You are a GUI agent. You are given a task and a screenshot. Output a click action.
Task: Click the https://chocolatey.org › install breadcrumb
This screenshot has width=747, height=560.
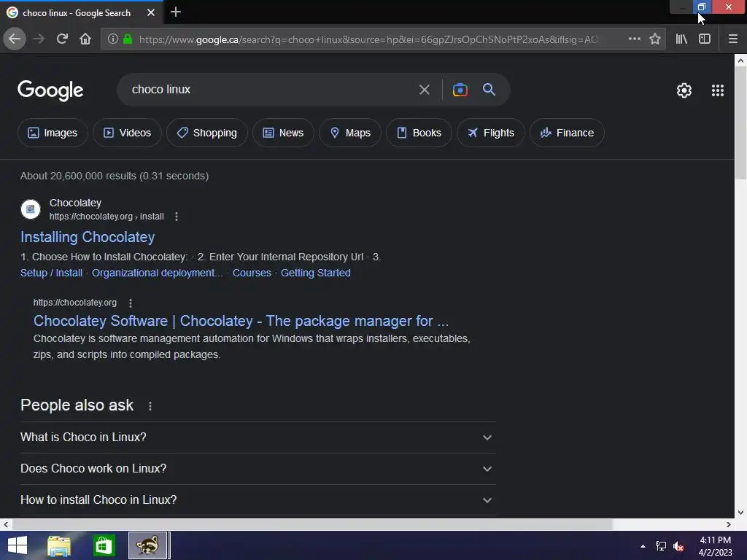107,217
